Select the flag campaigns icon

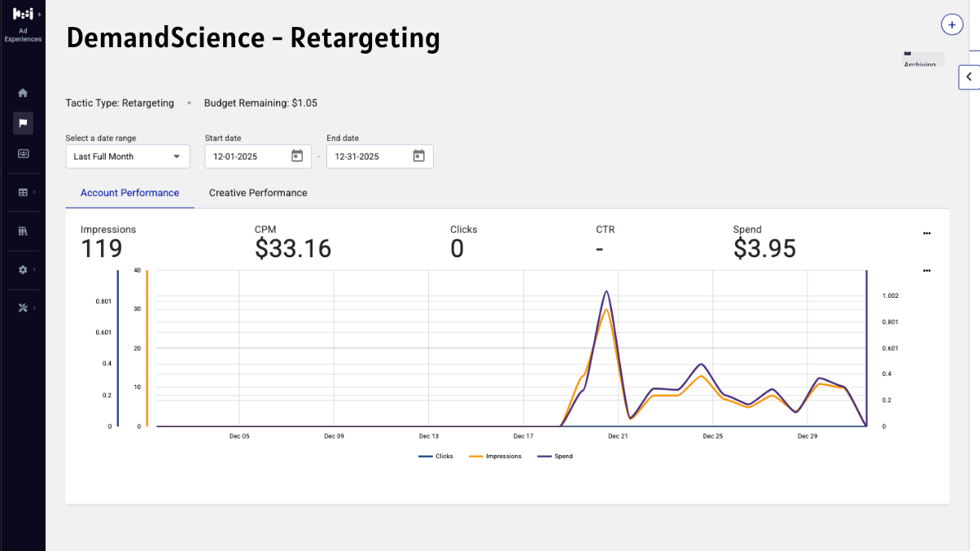click(23, 124)
